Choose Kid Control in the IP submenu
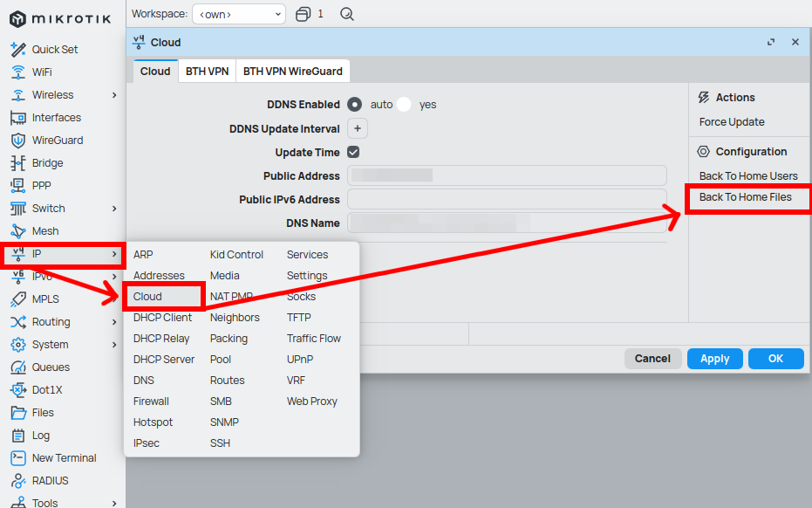The width and height of the screenshot is (812, 508). click(236, 255)
